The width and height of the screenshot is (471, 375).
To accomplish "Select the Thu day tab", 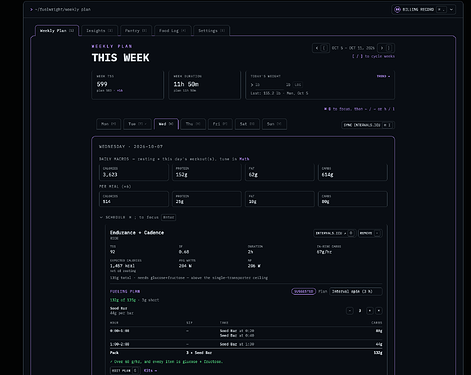I will coord(193,124).
